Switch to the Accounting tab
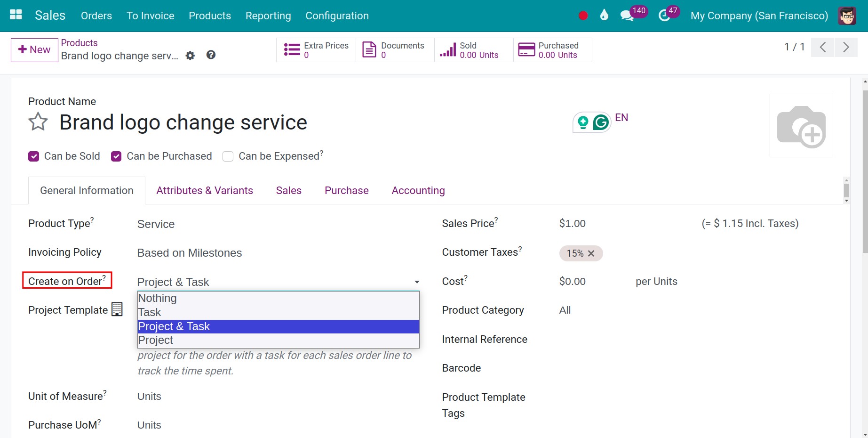The width and height of the screenshot is (868, 438). (418, 190)
